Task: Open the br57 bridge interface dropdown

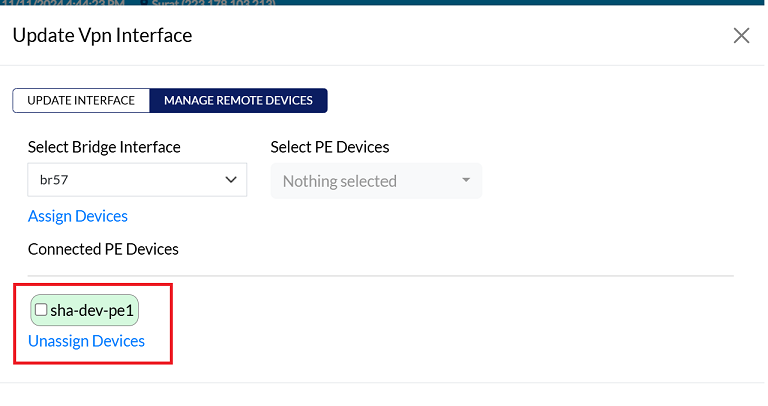Action: 137,180
